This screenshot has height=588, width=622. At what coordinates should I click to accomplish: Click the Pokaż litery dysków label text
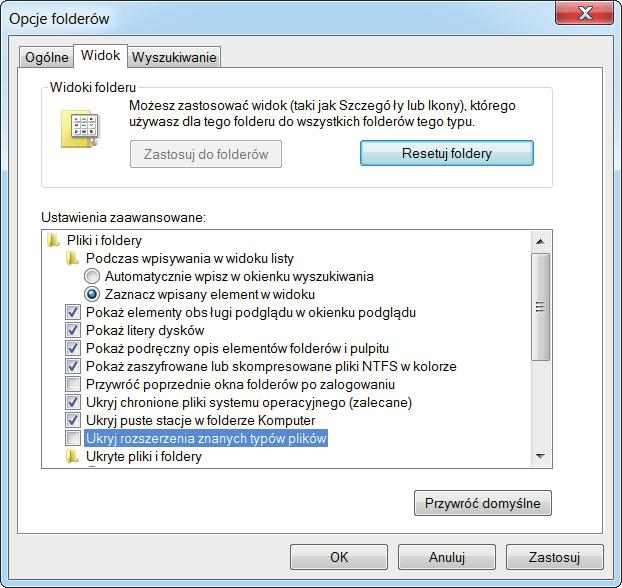point(145,330)
